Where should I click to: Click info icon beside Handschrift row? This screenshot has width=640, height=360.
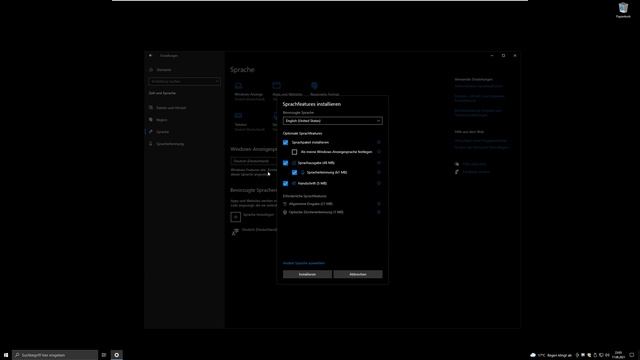coord(379,183)
